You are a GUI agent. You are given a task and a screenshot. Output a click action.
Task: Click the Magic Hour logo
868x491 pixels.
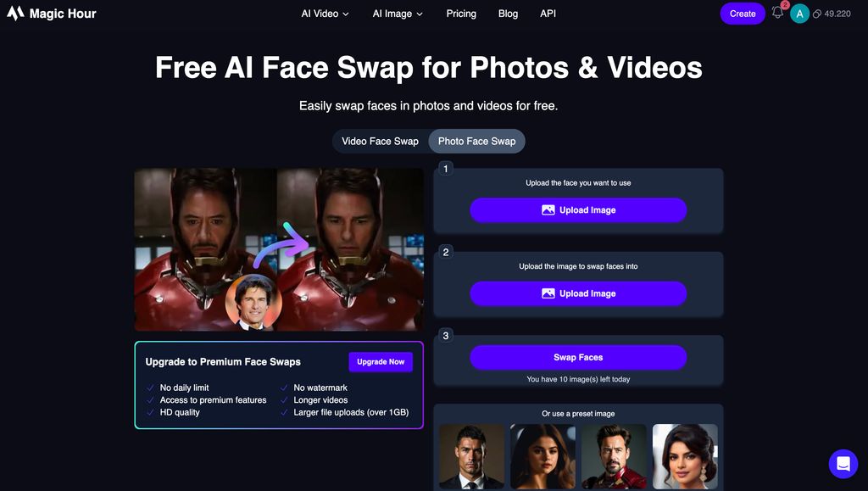(52, 14)
